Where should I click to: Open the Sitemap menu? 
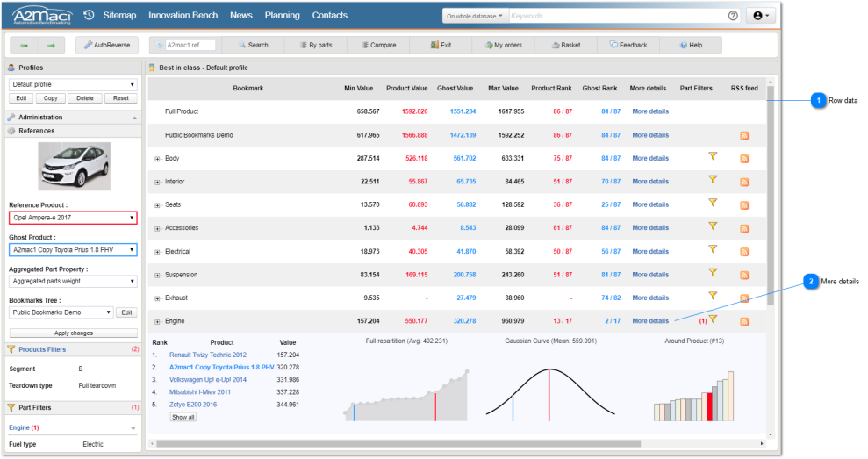coord(119,16)
